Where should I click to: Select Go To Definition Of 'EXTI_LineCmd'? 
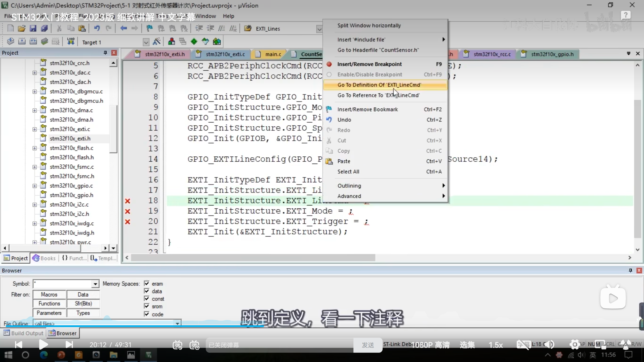point(379,85)
